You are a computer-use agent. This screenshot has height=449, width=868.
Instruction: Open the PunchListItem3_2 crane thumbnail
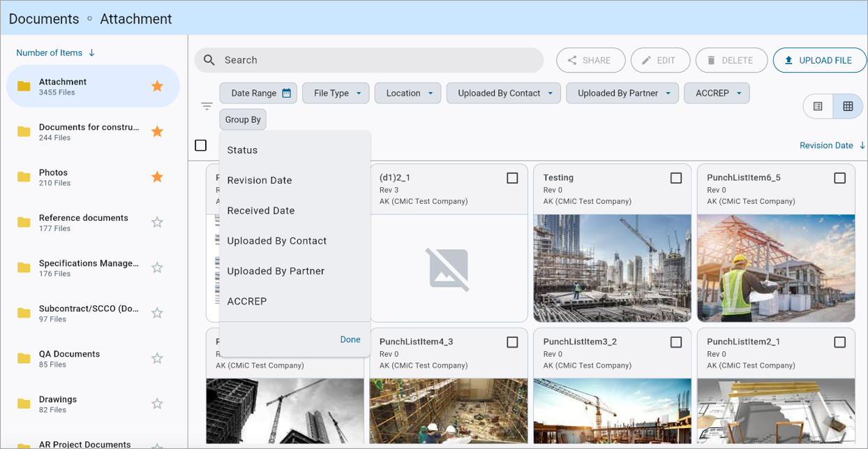[612, 411]
